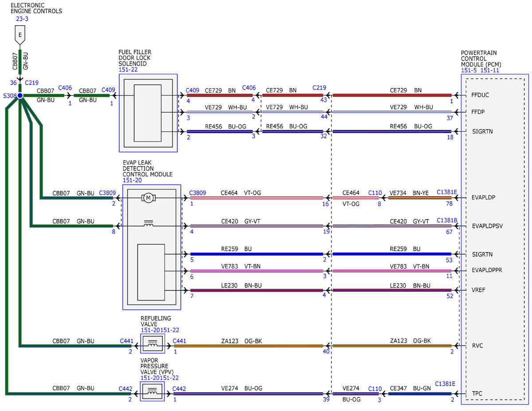532x411 pixels.
Task: Click the E off-page connector symbol
Action: tap(20, 35)
